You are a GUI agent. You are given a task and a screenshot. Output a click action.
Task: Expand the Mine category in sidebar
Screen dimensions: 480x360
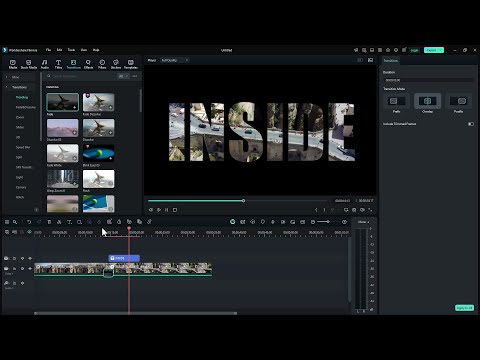click(6, 77)
